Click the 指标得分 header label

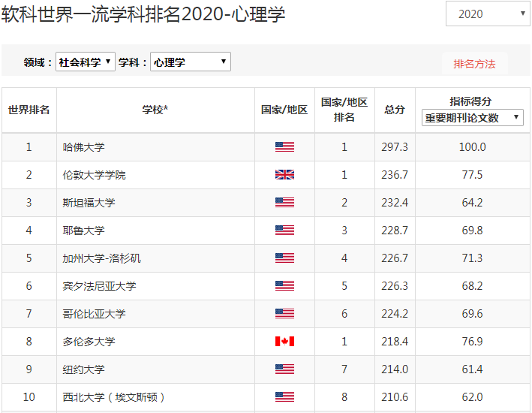471,101
